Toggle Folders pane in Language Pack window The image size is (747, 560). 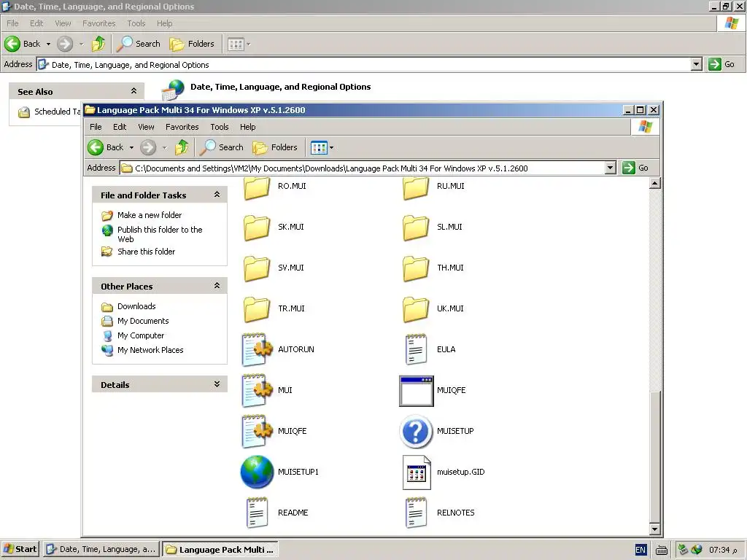[275, 147]
